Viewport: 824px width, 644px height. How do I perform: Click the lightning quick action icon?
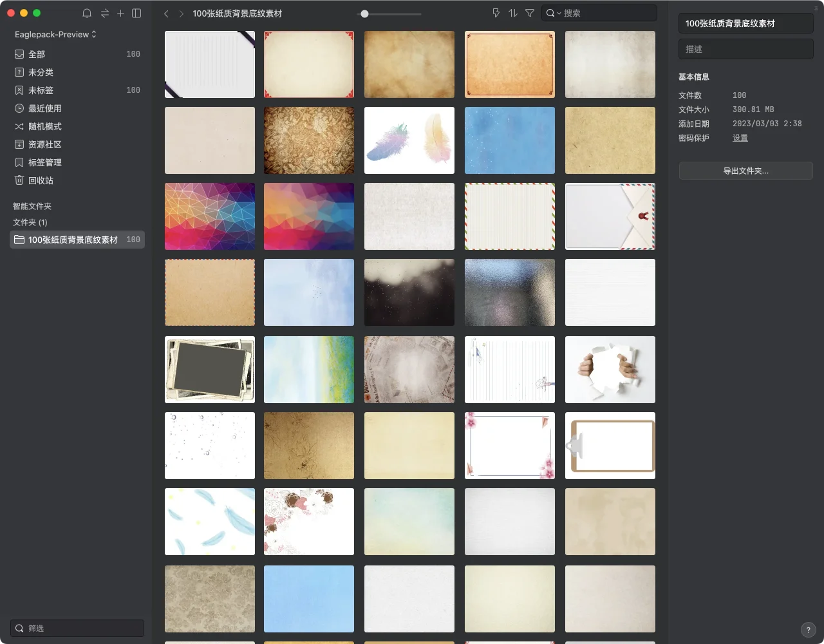point(496,13)
